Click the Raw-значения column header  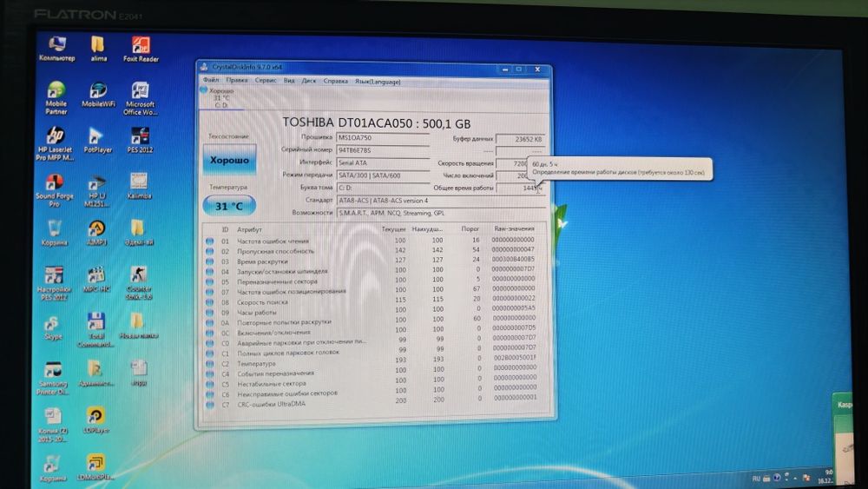[x=514, y=228]
